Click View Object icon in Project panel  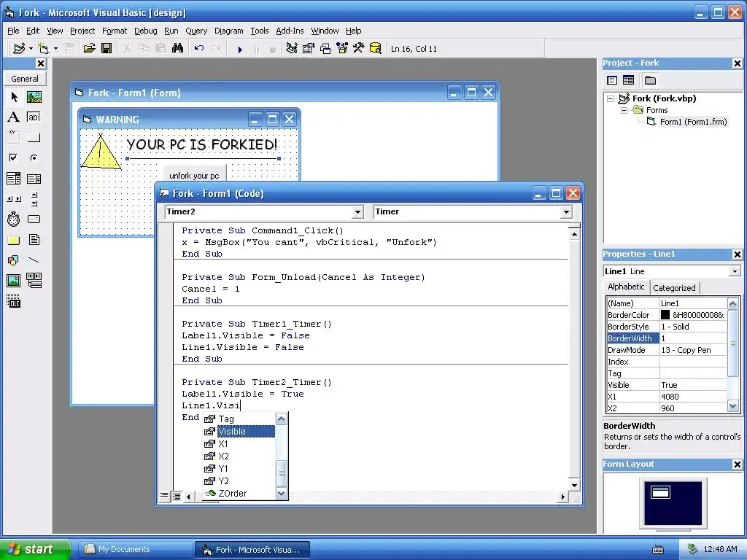tap(628, 80)
